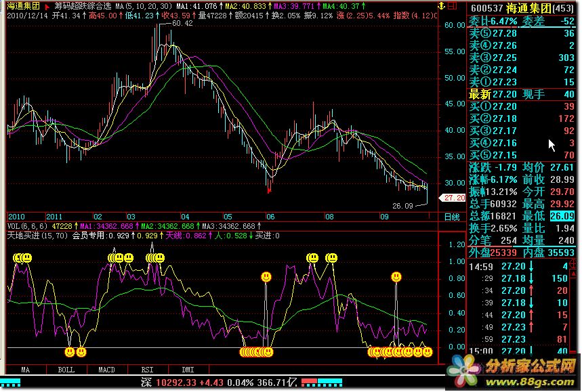This screenshot has width=582, height=392.
Task: Click the MA1:41.076 moving average readout
Action: pos(200,6)
